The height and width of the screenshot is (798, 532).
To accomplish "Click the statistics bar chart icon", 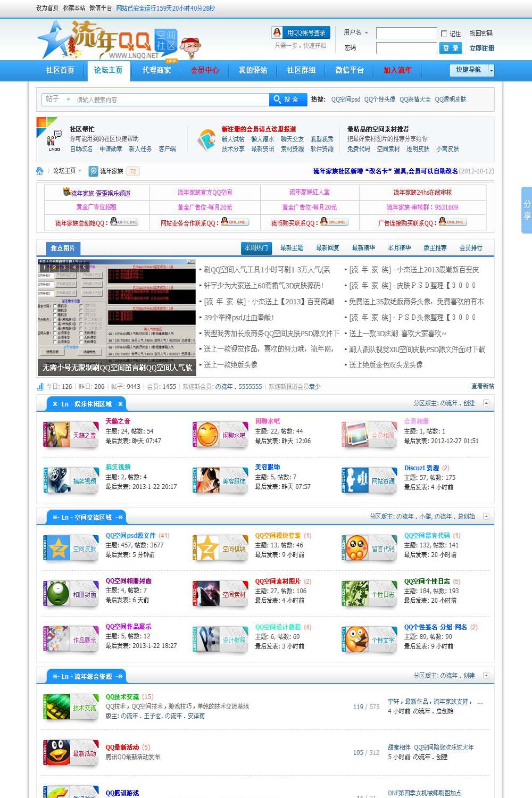I will pos(40,387).
